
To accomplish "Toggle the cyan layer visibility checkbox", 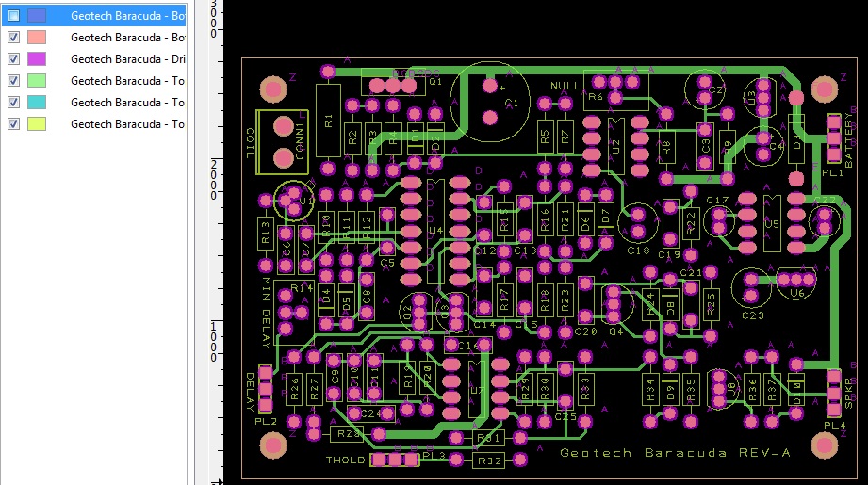I will (14, 103).
